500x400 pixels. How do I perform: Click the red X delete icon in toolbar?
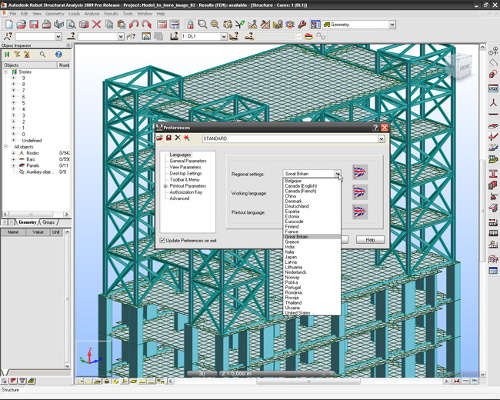[96, 24]
